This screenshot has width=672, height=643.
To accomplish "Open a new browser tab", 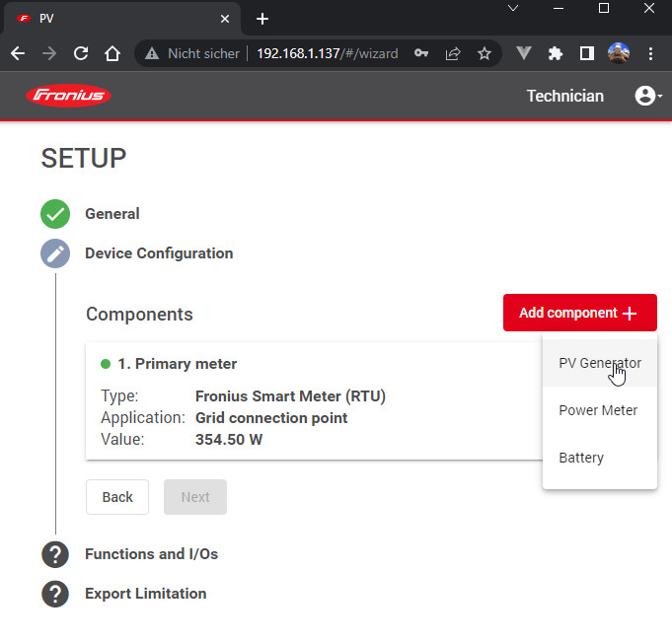I will [x=261, y=19].
